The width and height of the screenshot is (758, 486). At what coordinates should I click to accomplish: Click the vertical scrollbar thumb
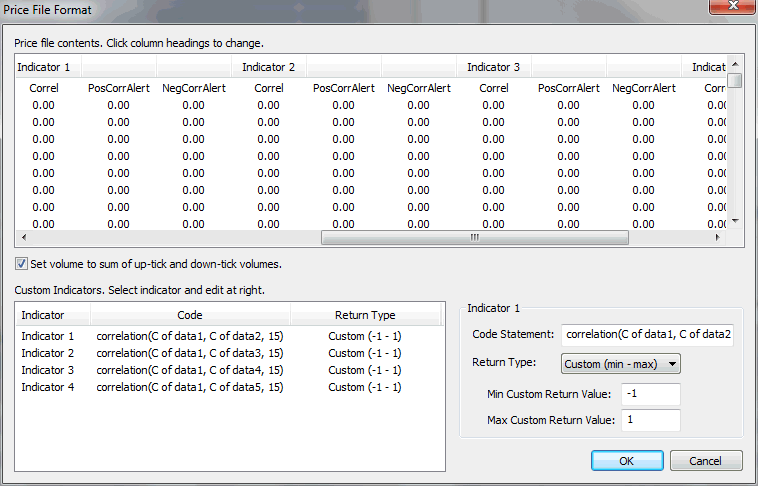(735, 80)
